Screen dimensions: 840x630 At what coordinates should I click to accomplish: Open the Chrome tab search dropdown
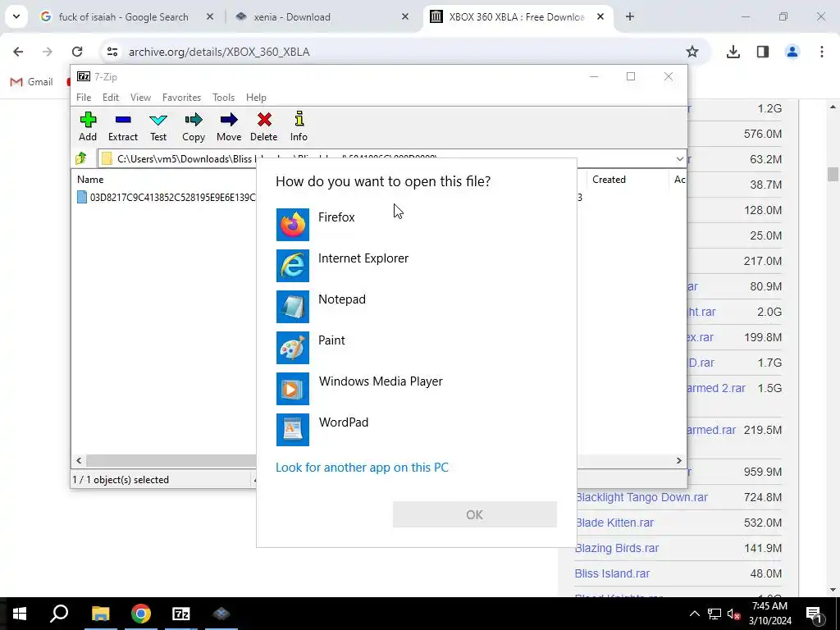click(16, 16)
